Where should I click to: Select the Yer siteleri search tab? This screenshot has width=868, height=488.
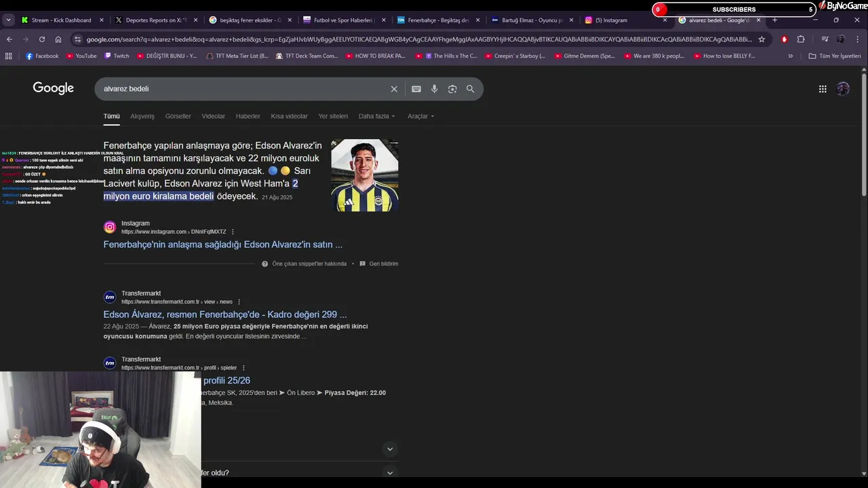[x=333, y=116]
